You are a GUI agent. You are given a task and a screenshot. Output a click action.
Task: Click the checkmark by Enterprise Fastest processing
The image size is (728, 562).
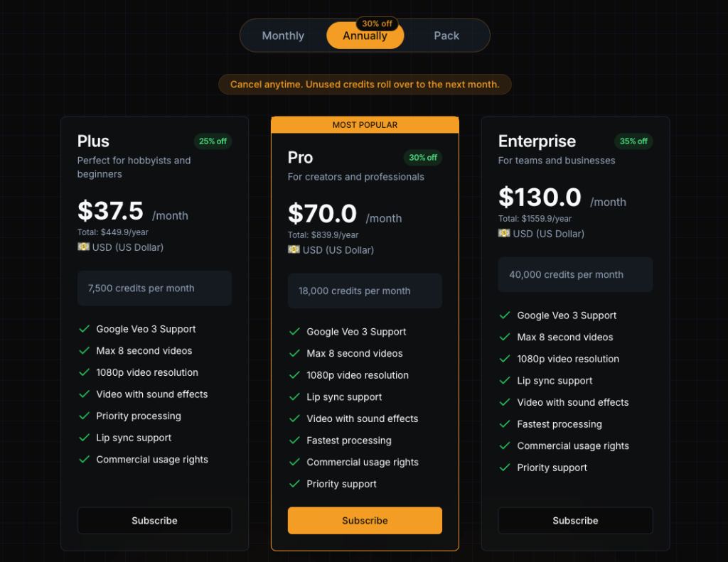(x=505, y=424)
